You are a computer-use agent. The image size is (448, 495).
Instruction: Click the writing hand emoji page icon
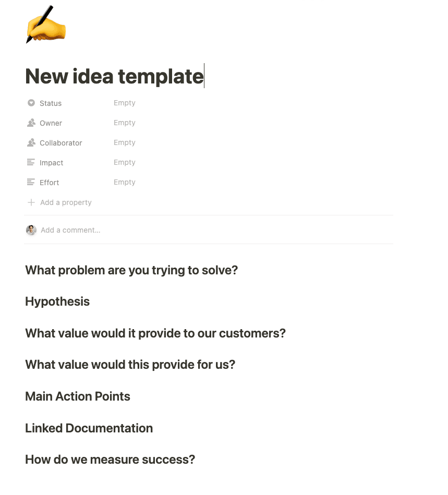point(45,25)
